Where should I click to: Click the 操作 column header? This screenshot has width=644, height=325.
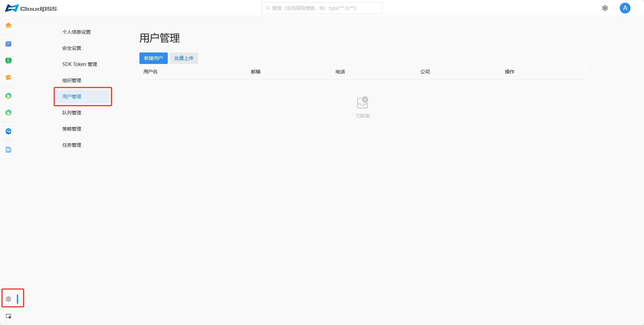pos(510,72)
